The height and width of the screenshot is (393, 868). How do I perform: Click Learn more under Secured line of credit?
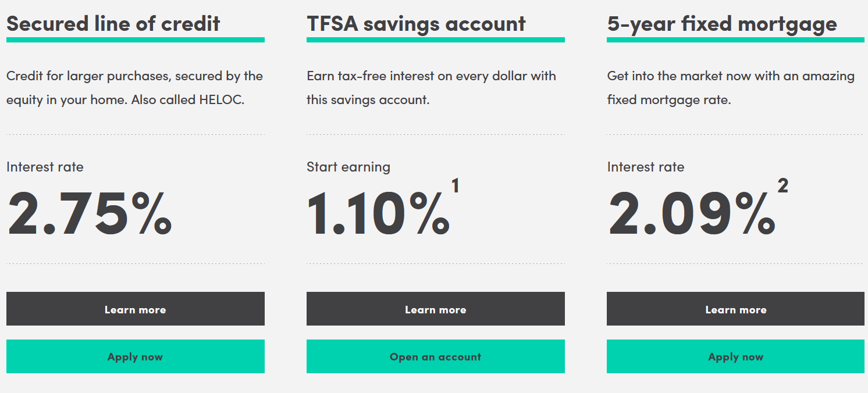click(135, 309)
